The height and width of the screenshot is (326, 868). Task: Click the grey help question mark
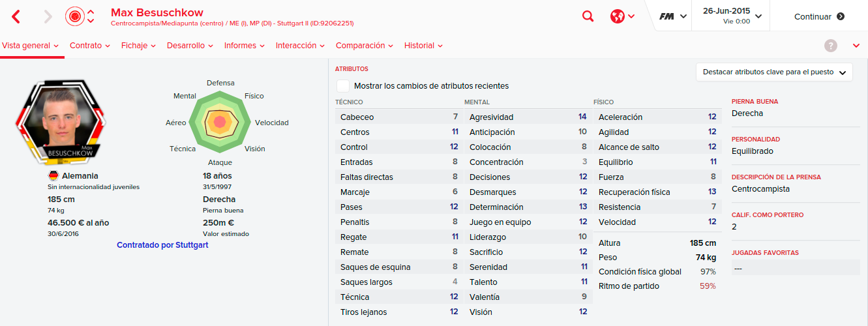pyautogui.click(x=831, y=46)
